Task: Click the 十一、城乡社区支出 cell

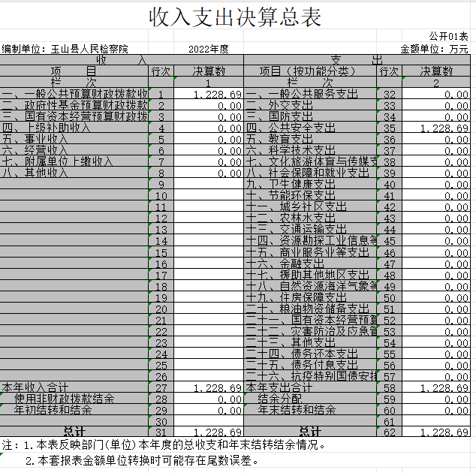Action: pyautogui.click(x=310, y=206)
